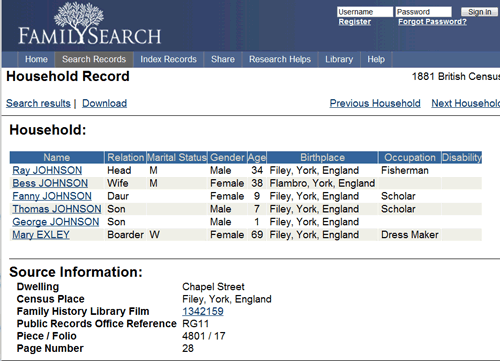Viewport: 500px width, 361px height.
Task: Open Fanny JOHNSON's record
Action: pyautogui.click(x=52, y=196)
